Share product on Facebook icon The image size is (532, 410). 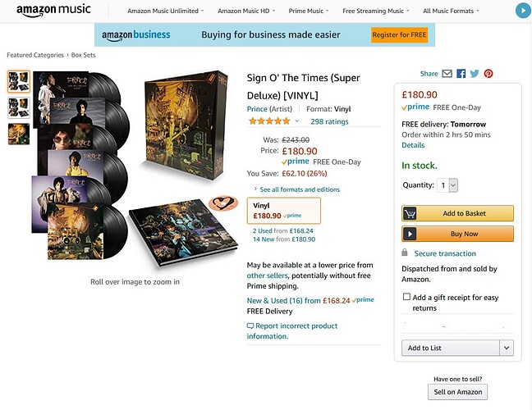coord(461,74)
